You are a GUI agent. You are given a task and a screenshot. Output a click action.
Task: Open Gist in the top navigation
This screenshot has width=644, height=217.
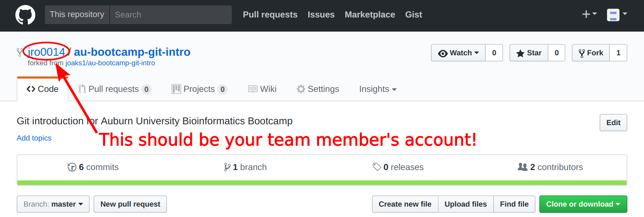coord(413,15)
